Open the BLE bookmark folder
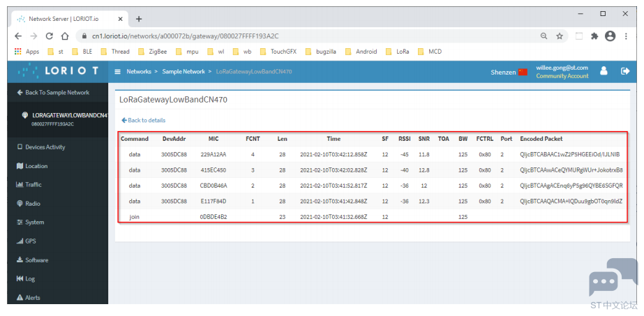 tap(82, 52)
